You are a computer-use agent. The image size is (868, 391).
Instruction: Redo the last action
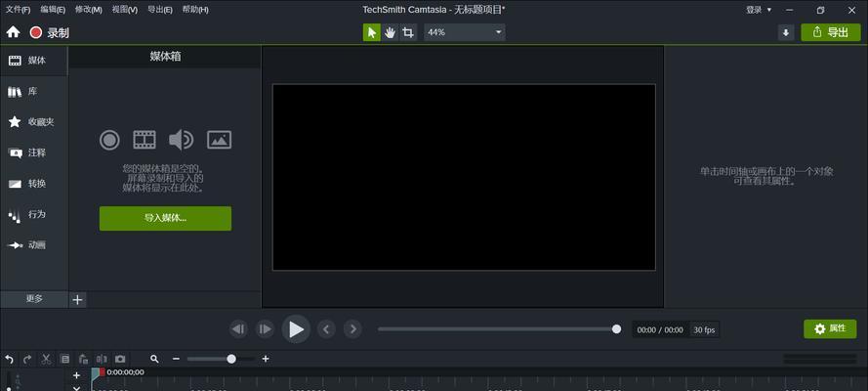coord(27,360)
